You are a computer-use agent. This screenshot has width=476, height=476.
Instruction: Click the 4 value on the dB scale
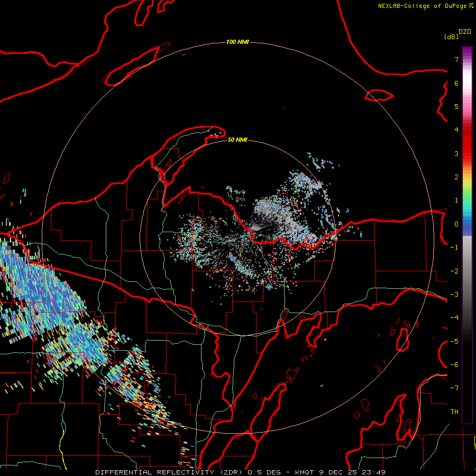[456, 130]
